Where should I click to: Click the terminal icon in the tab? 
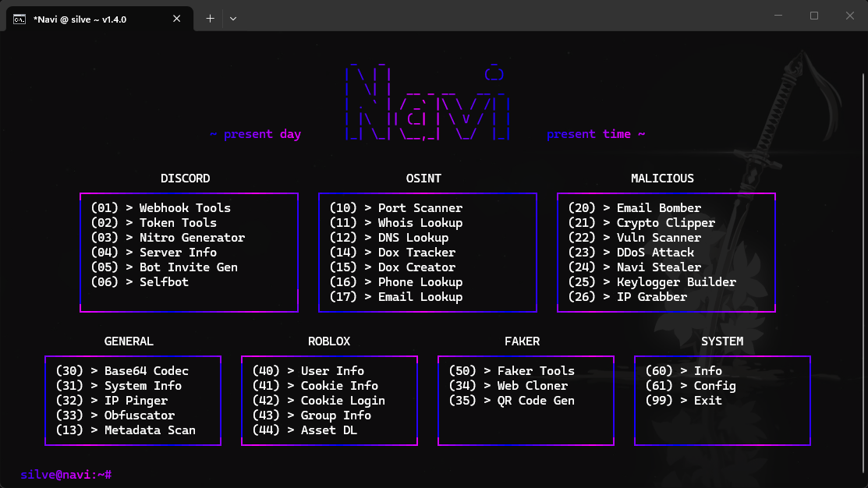tap(19, 19)
